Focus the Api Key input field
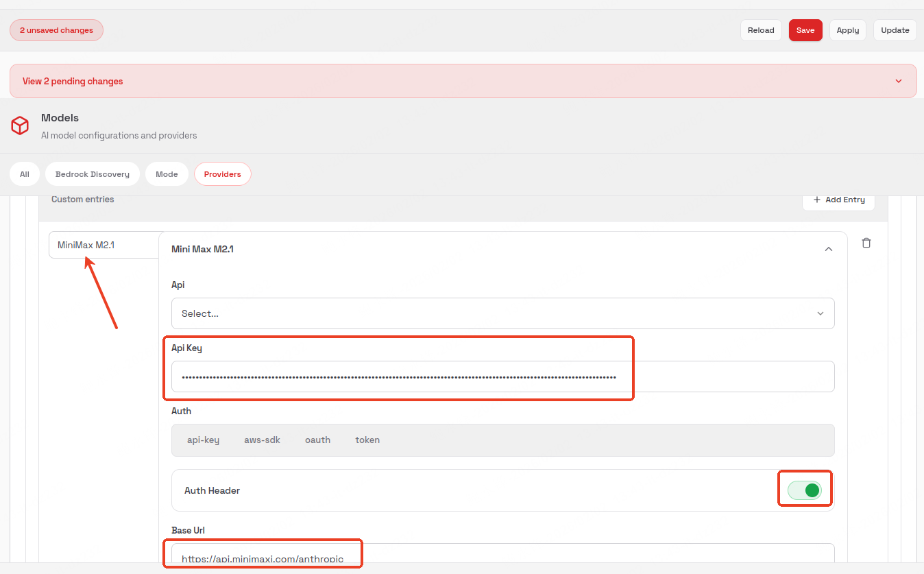 [x=502, y=376]
